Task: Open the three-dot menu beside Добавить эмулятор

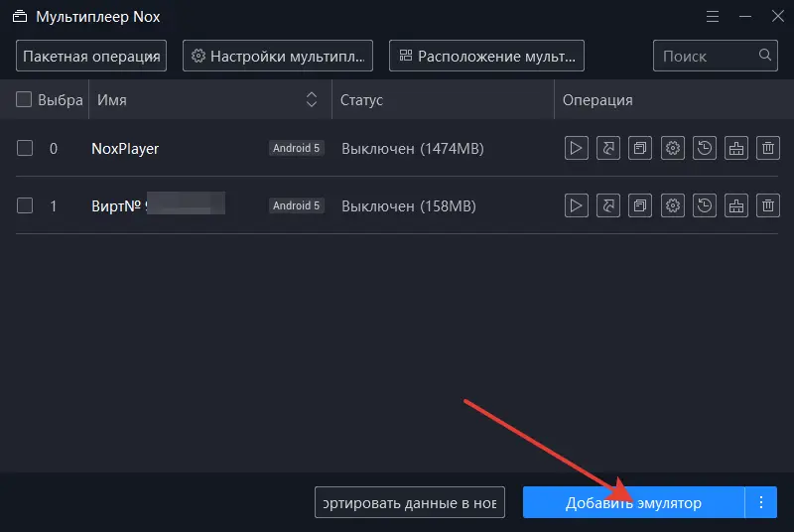Action: (x=761, y=502)
